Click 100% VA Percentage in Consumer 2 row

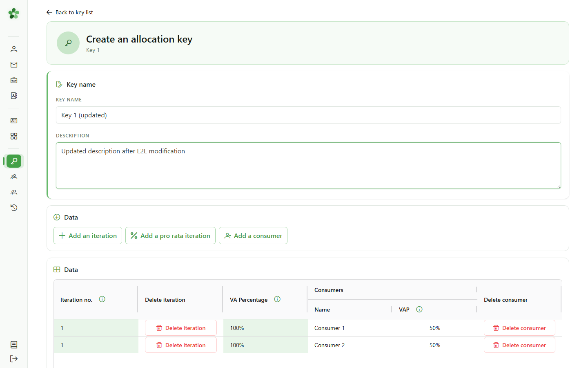[x=237, y=345]
